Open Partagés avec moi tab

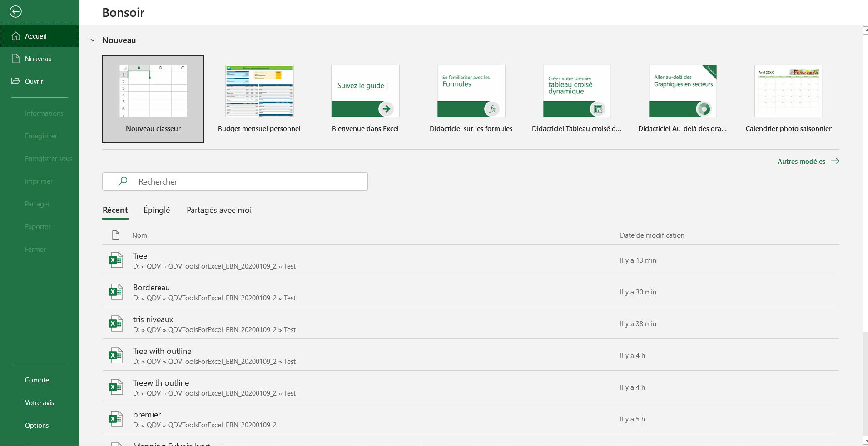219,210
